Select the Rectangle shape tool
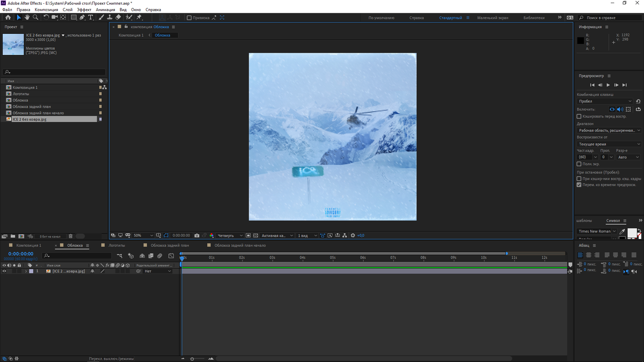Viewport: 644px width, 362px height. click(x=74, y=17)
